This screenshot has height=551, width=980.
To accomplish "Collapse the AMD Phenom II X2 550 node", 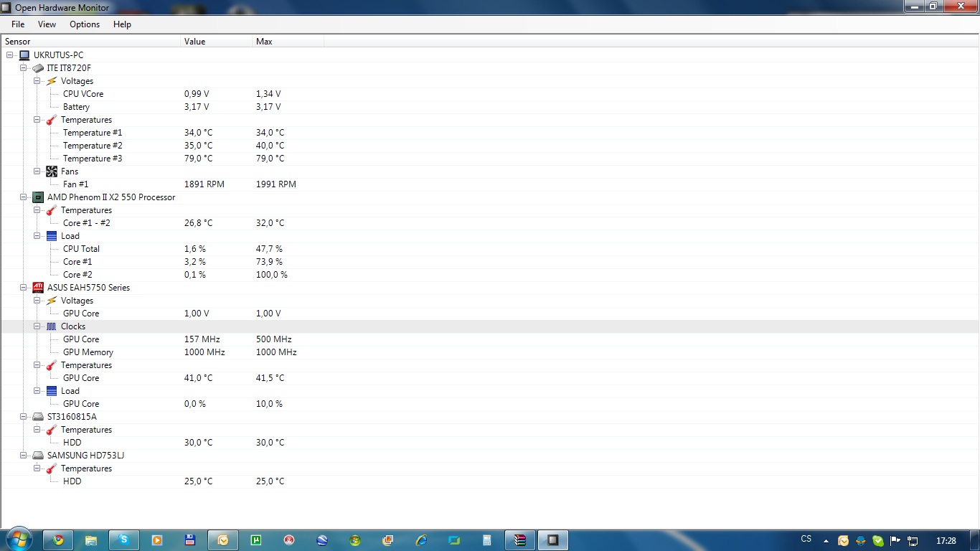I will pyautogui.click(x=24, y=197).
